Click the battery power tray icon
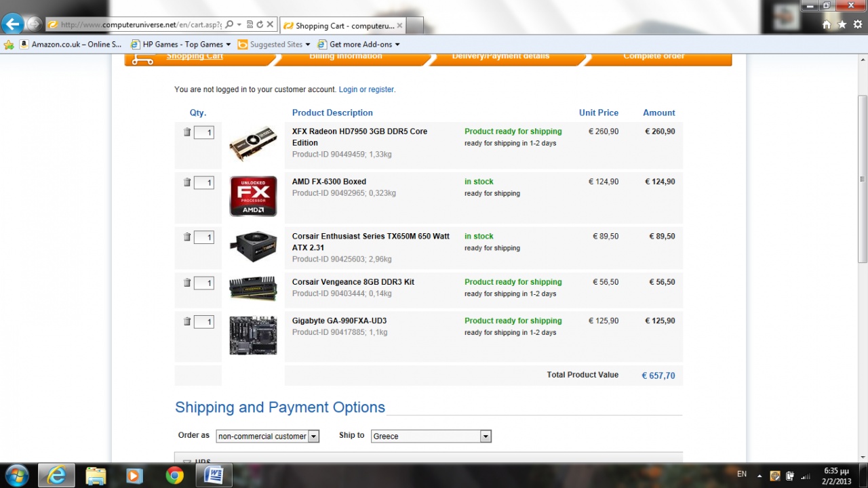Image resolution: width=868 pixels, height=488 pixels. click(790, 475)
